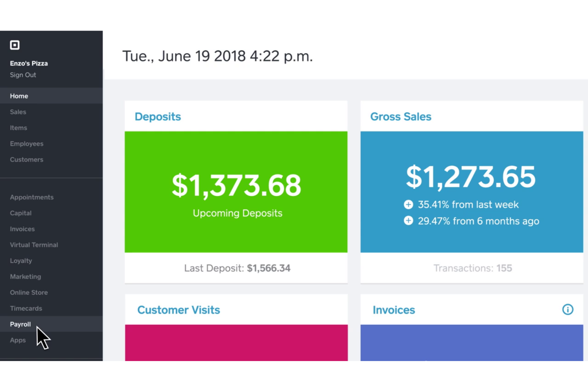Open the Virtual Terminal
Screen dimensions: 588x392
point(34,245)
